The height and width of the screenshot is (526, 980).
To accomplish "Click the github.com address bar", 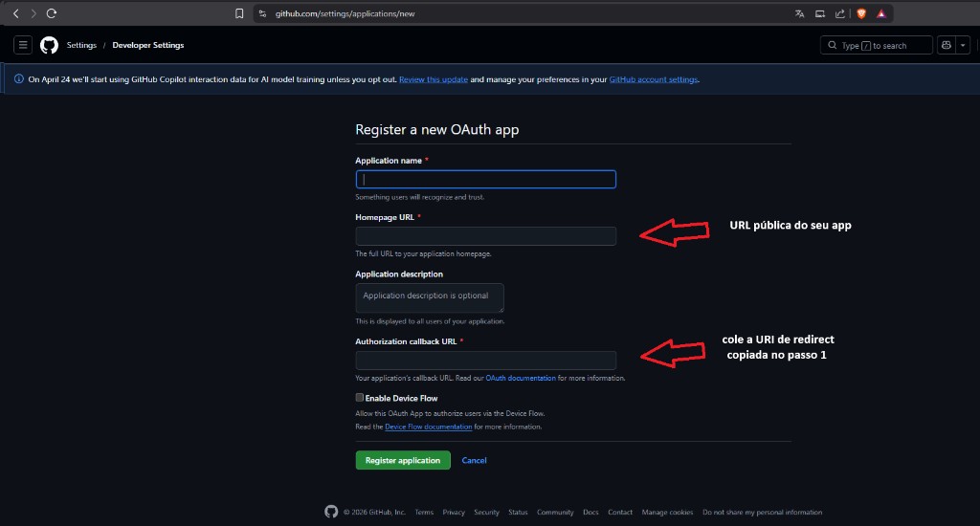I will tap(345, 13).
